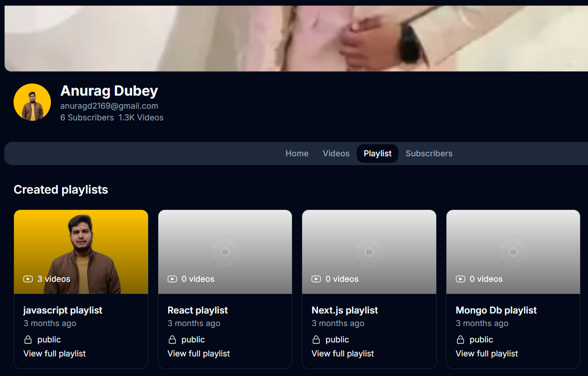Click the video count icon on Mongo Db playlist
The height and width of the screenshot is (376, 588).
(x=460, y=279)
